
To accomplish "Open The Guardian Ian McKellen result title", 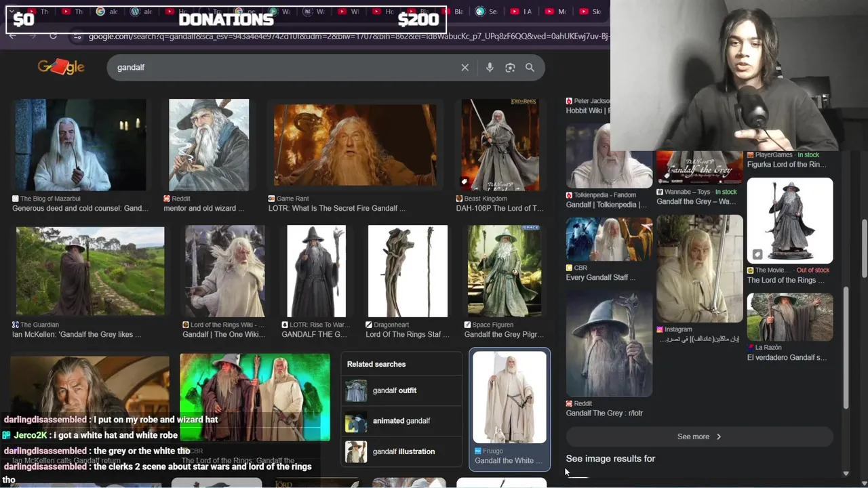I will 77,335.
